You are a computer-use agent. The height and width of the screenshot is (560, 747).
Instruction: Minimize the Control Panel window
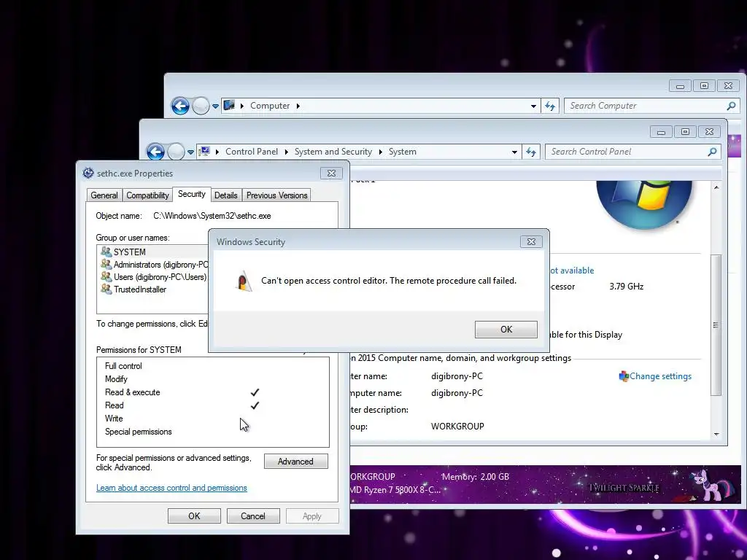(x=661, y=132)
